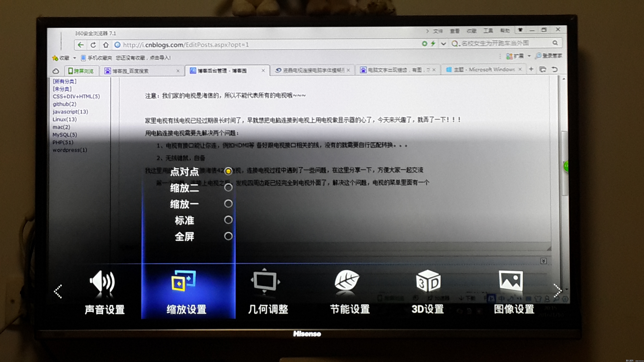Click the lightning speed-mode icon

click(433, 43)
